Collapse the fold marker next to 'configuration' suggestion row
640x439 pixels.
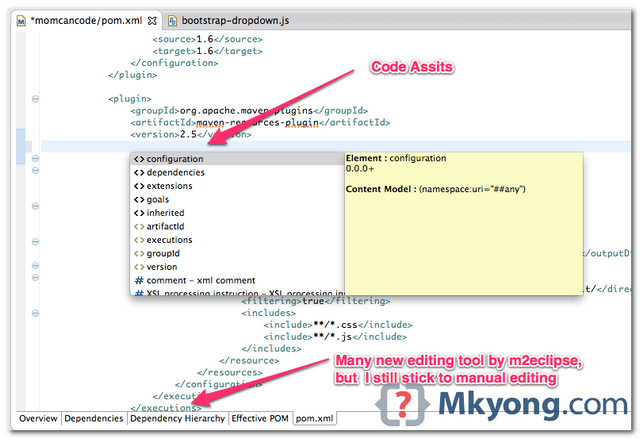coord(36,158)
